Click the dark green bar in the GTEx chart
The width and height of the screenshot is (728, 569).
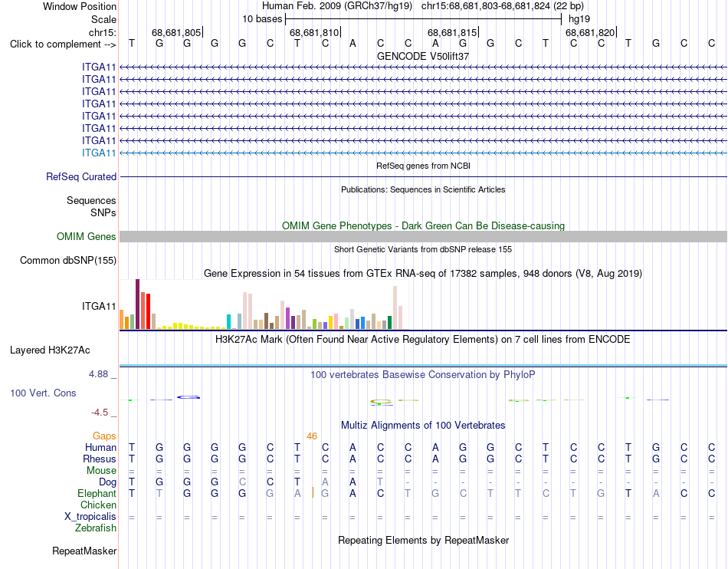pyautogui.click(x=389, y=322)
